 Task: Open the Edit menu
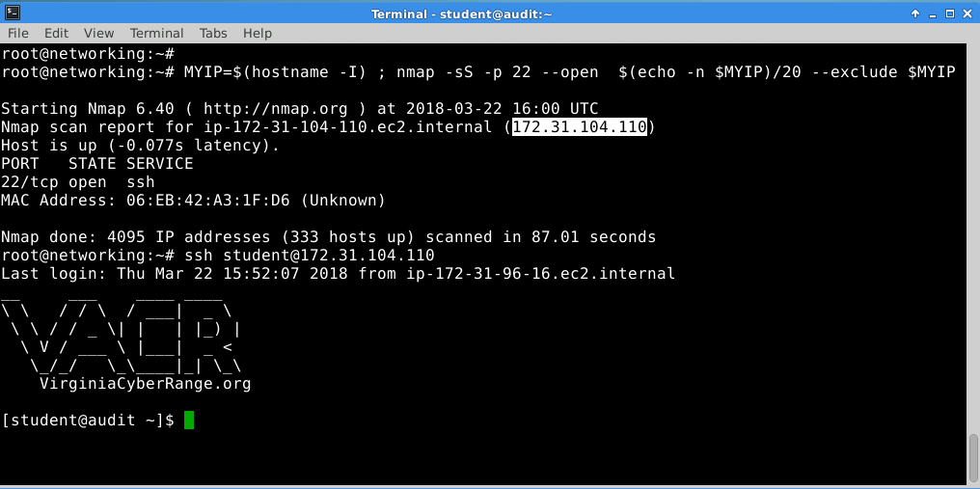[x=56, y=33]
